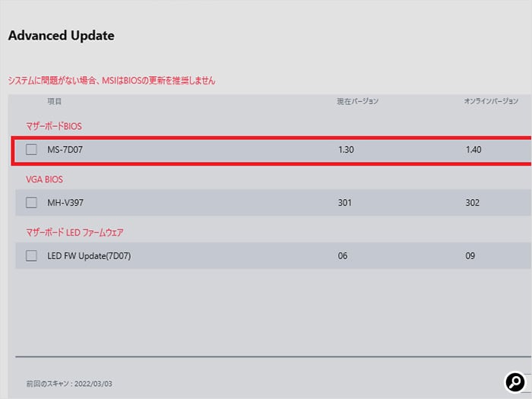Select the MS-7D07 item name
532x399 pixels.
[65, 150]
